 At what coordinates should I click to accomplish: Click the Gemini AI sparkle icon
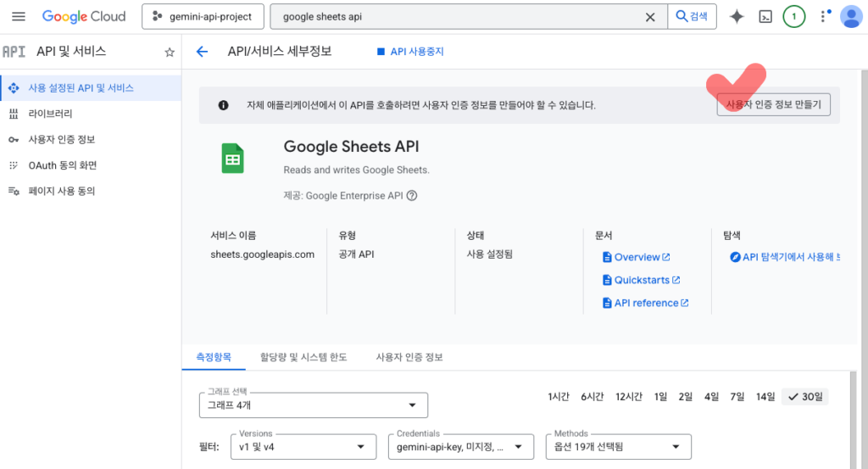[737, 17]
